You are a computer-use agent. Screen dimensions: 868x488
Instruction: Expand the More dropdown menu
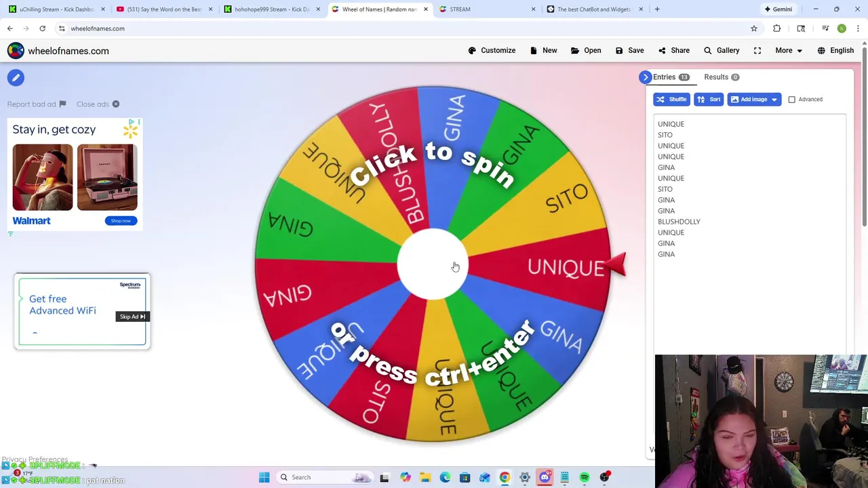pyautogui.click(x=789, y=50)
